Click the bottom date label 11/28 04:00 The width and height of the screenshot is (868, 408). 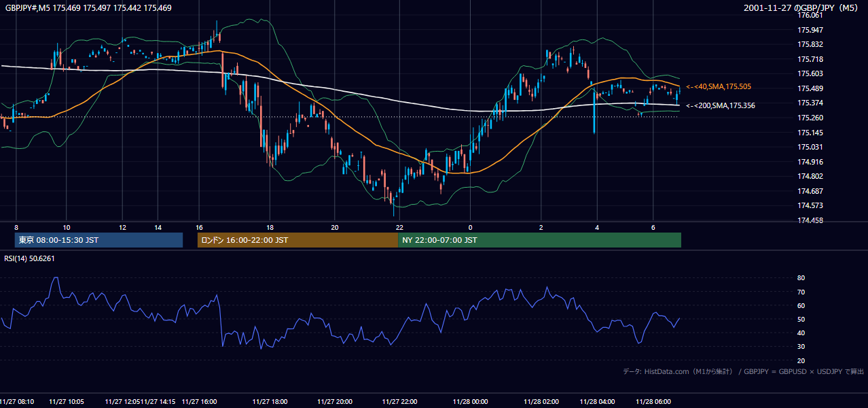[597, 402]
